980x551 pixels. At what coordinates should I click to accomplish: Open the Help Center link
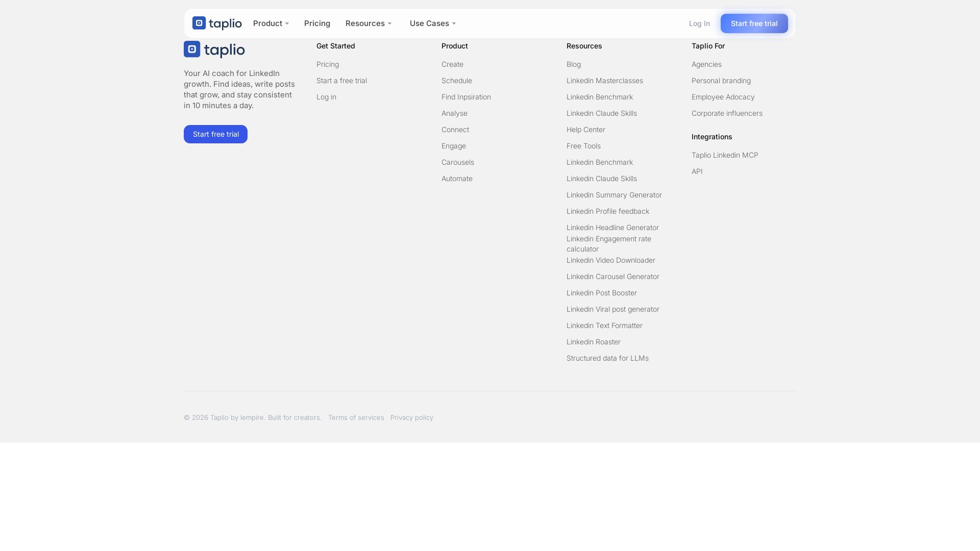(586, 130)
